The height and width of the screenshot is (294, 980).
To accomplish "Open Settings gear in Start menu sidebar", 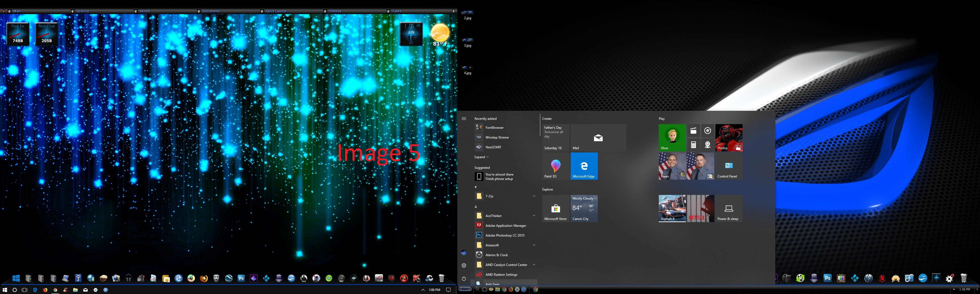I will [x=464, y=265].
